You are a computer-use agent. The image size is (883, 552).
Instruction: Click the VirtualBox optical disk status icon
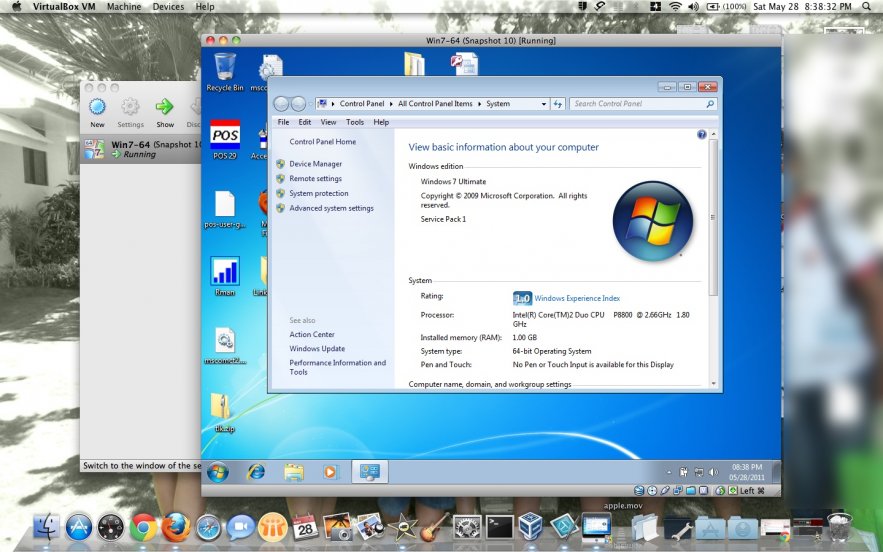652,491
